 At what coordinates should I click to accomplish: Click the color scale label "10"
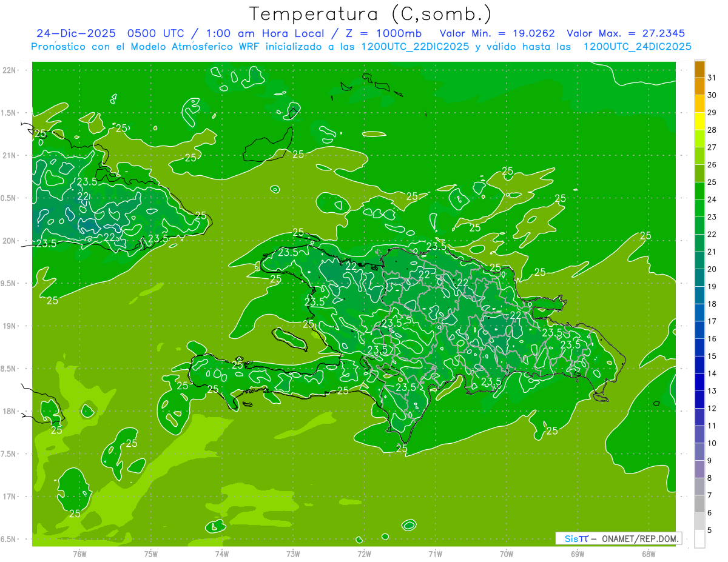(712, 443)
